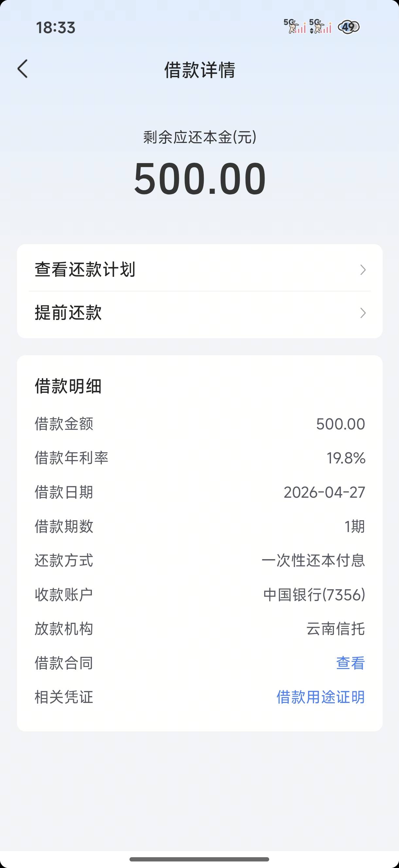The width and height of the screenshot is (399, 868).
Task: Tap the 一次性还本付息 repayment method
Action: tap(313, 560)
